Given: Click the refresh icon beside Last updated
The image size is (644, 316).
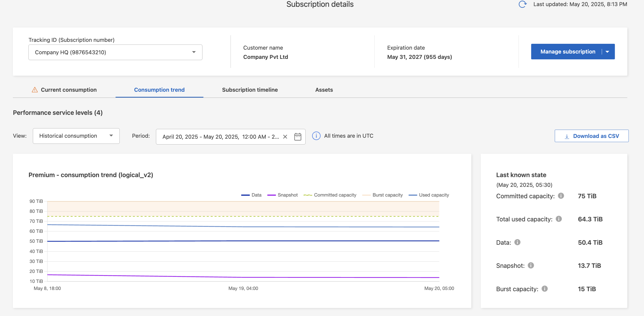Looking at the screenshot, I should click(x=522, y=4).
